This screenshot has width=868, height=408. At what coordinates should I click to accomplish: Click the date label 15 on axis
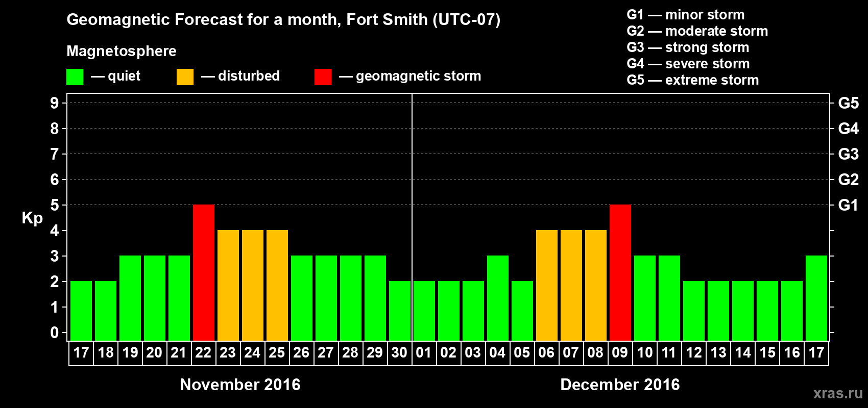[767, 353]
